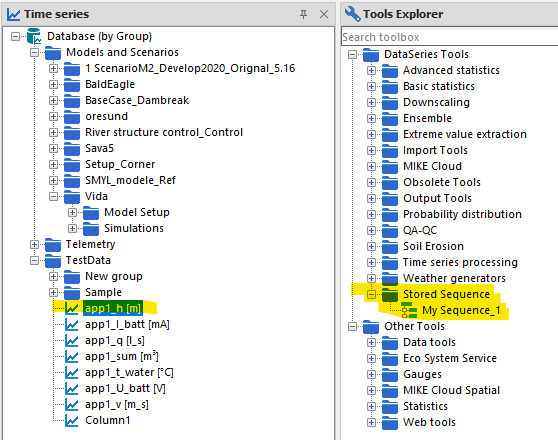Click the Time series panel header chart icon
558x440 pixels.
tap(14, 15)
